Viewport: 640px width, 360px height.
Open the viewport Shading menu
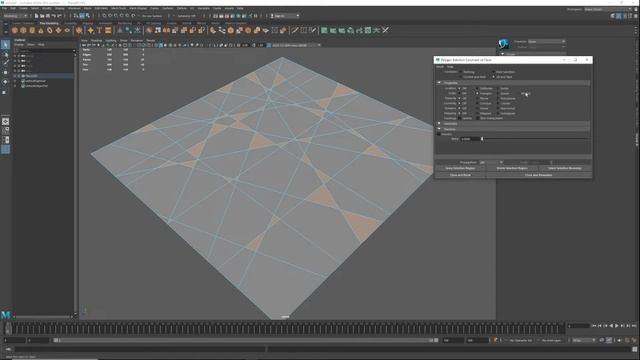[96, 40]
